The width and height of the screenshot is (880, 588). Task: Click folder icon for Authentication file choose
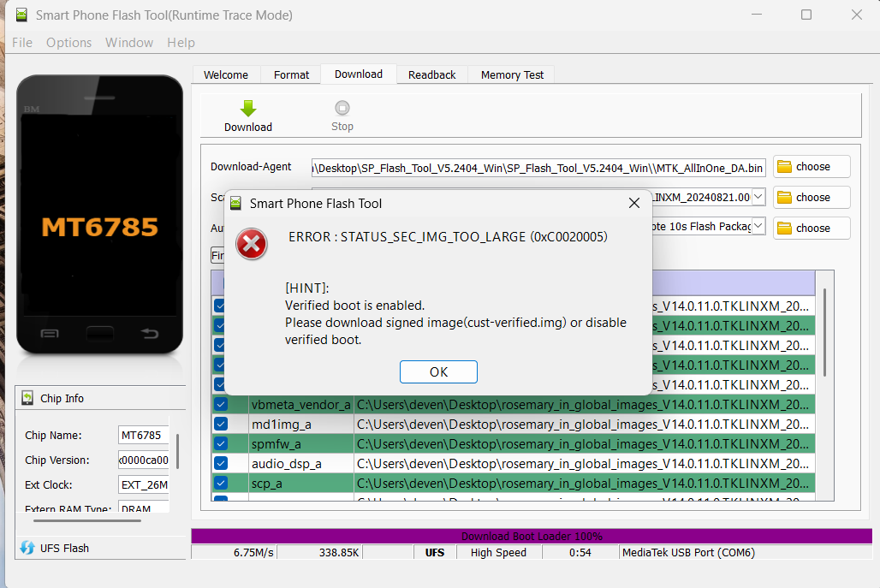784,229
